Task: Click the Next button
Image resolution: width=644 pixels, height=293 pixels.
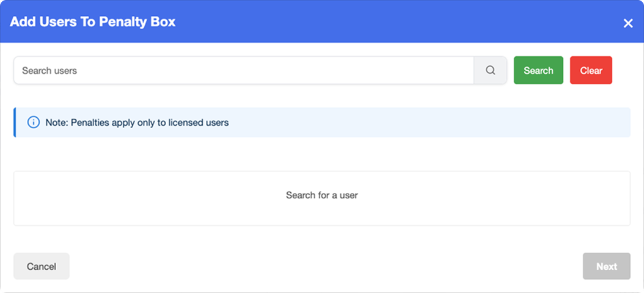Action: 607,266
